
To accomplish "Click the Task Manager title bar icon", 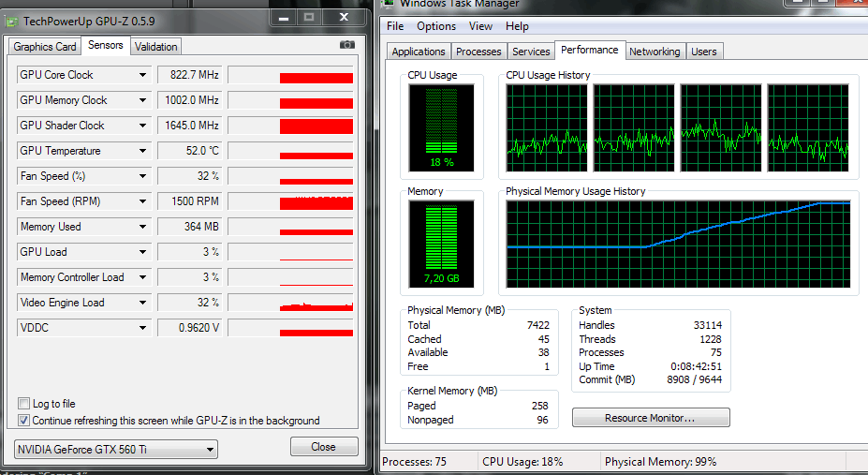I will (x=388, y=4).
